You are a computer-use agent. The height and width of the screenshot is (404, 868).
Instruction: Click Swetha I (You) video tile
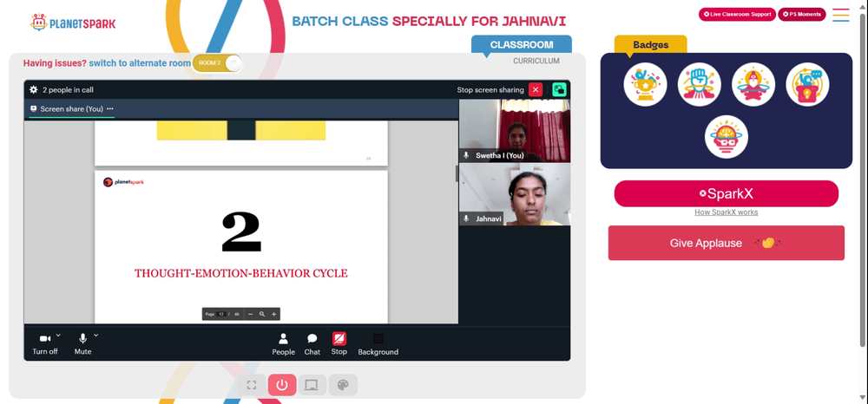(x=515, y=130)
